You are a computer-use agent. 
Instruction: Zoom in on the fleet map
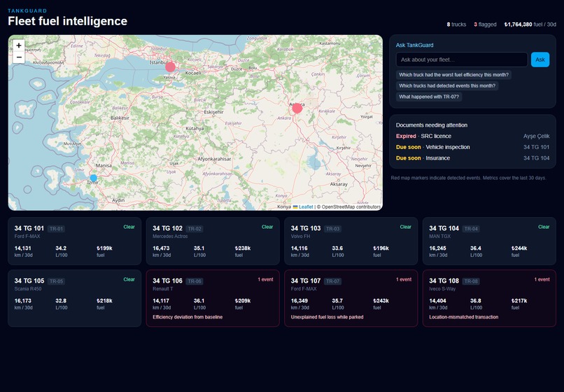[x=19, y=45]
